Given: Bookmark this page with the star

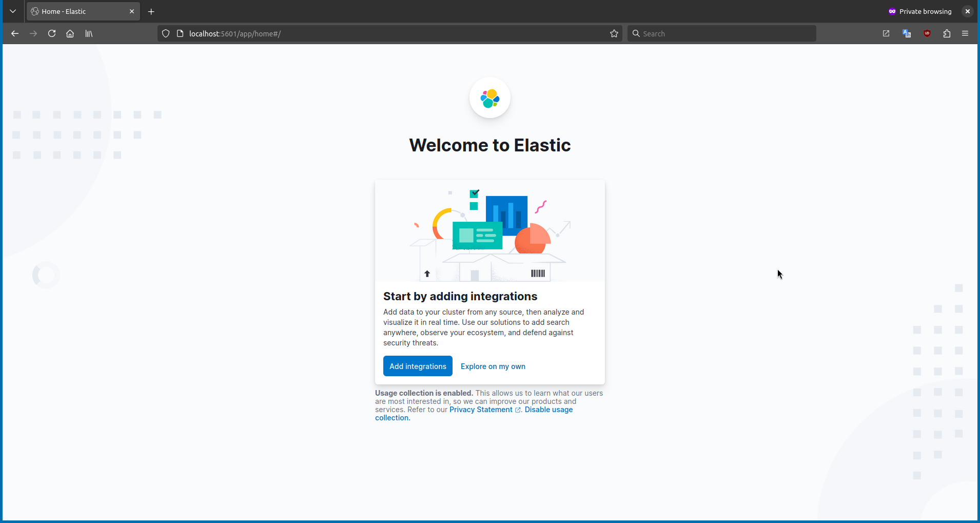Looking at the screenshot, I should point(614,33).
